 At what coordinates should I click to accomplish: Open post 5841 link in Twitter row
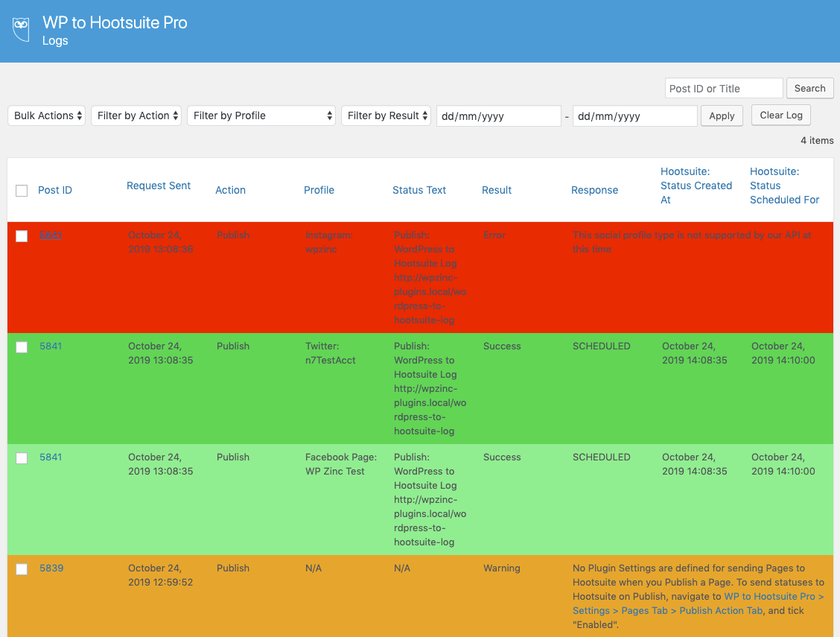pos(51,346)
